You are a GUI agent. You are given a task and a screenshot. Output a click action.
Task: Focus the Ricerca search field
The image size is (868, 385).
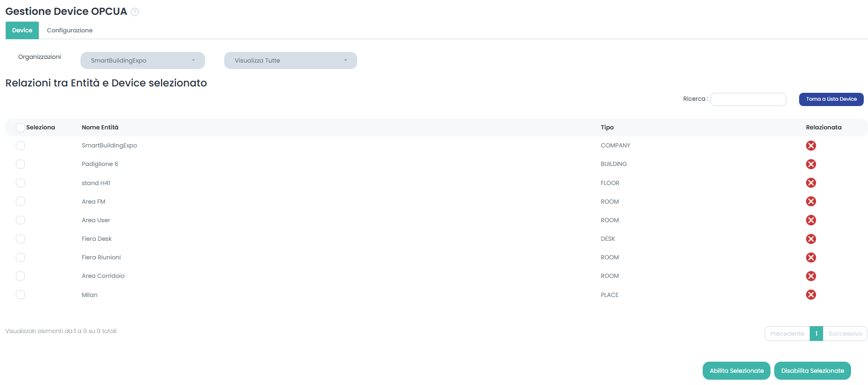tap(748, 99)
